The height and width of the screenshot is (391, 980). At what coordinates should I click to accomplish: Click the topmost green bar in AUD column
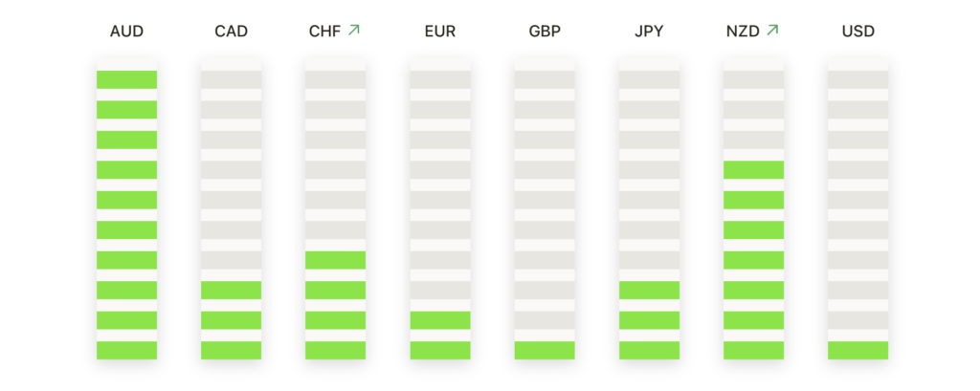[126, 79]
